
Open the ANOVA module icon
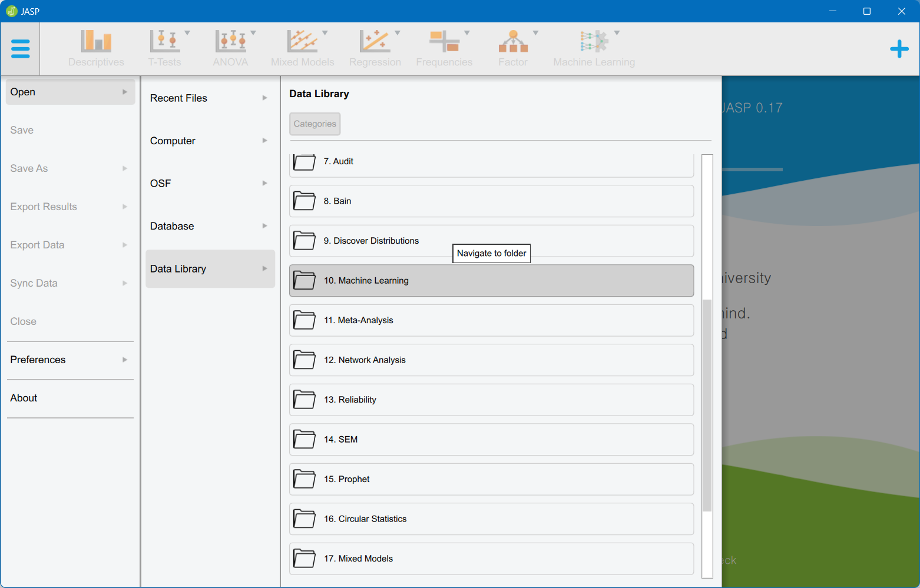[x=230, y=41]
